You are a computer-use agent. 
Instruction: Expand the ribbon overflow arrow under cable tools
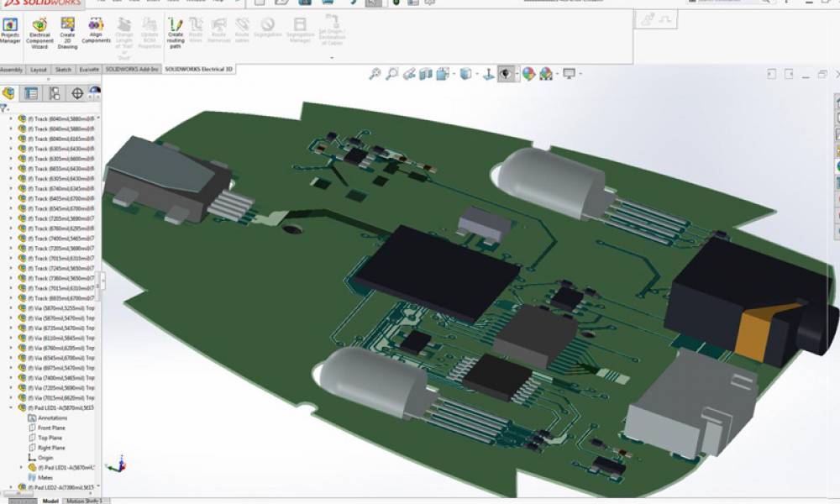[x=332, y=58]
